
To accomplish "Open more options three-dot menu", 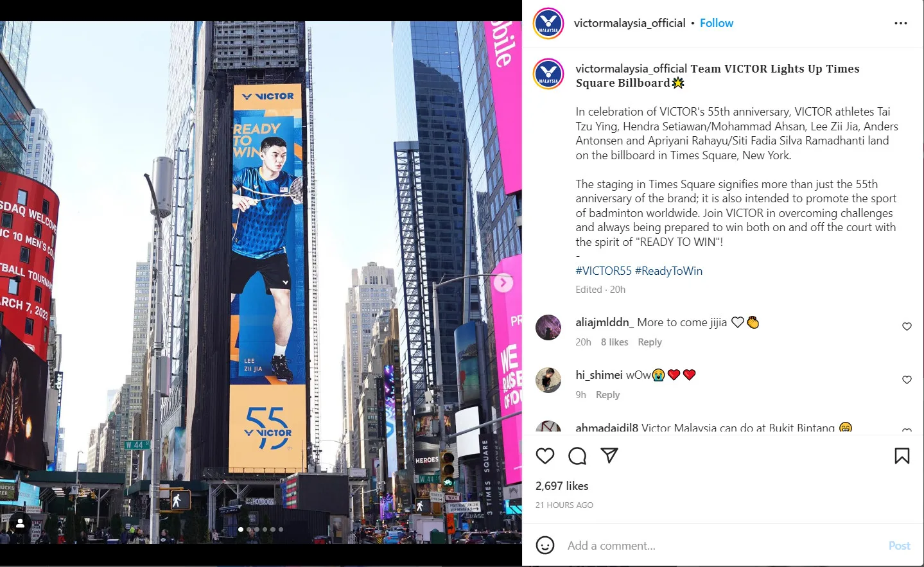I will pos(901,23).
